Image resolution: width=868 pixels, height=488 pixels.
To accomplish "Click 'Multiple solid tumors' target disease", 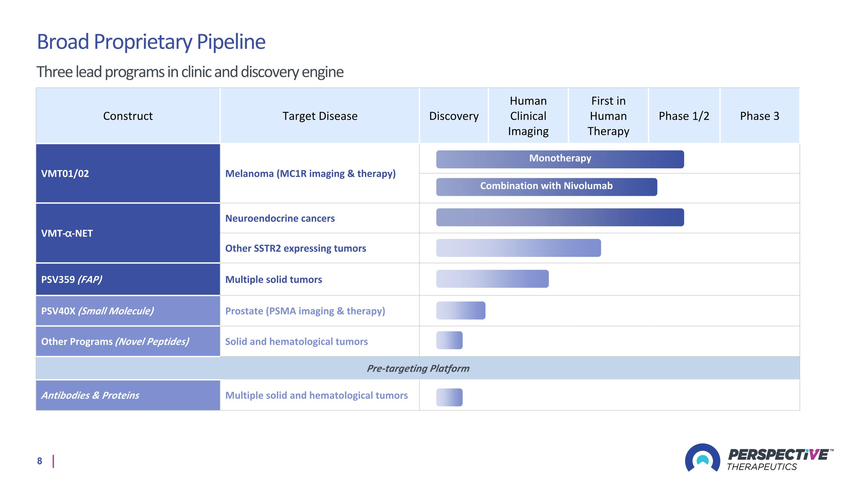I will [x=274, y=279].
